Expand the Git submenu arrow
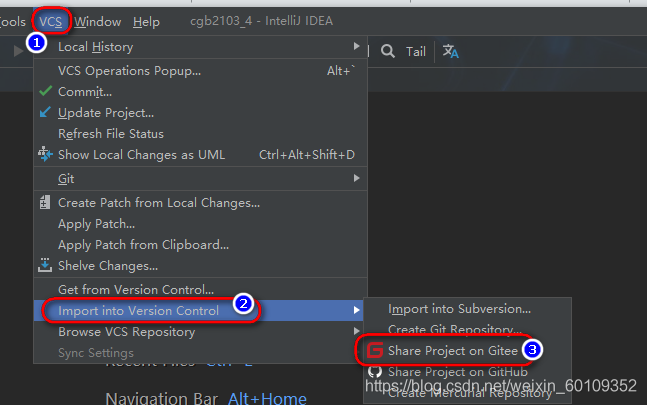647x405 pixels. pos(357,178)
